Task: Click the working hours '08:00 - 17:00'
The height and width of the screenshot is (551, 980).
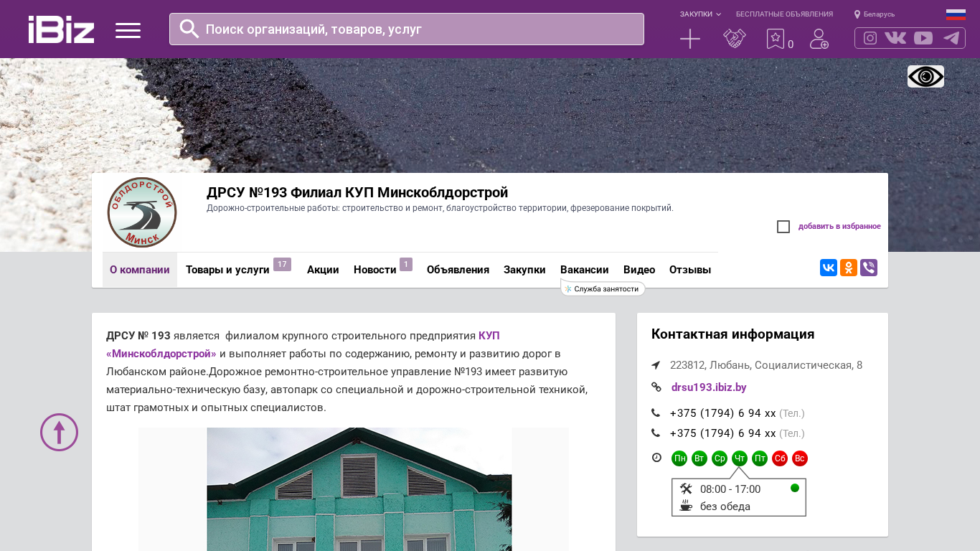Action: pos(730,489)
